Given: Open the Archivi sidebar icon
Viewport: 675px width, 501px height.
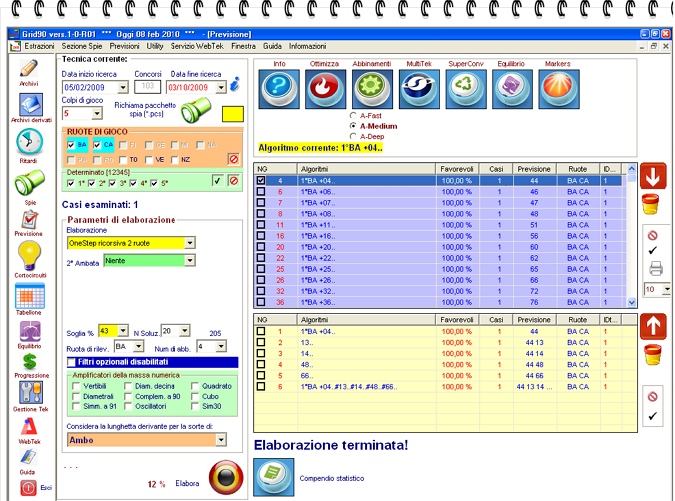Looking at the screenshot, I should [29, 69].
